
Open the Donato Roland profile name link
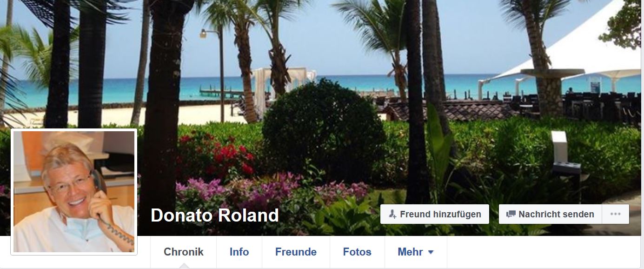[x=215, y=215]
